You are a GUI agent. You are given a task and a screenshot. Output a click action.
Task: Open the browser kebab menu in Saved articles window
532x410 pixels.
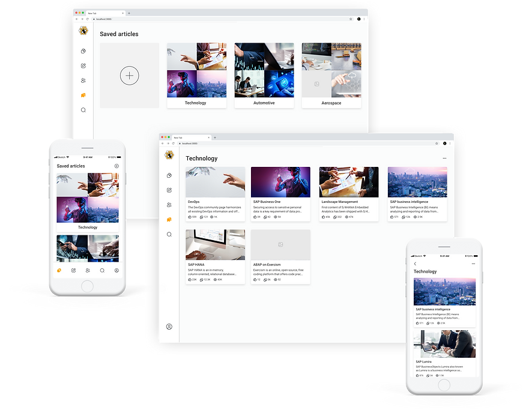(x=364, y=19)
